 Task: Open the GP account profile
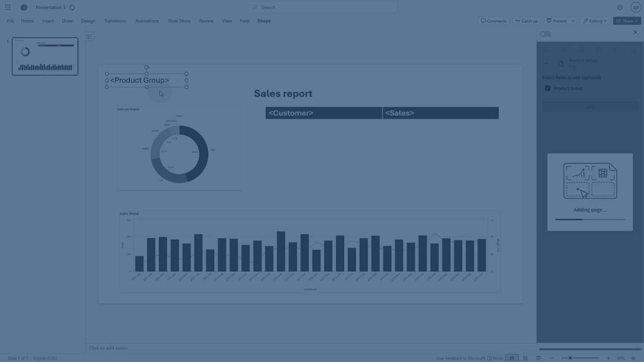pyautogui.click(x=635, y=8)
